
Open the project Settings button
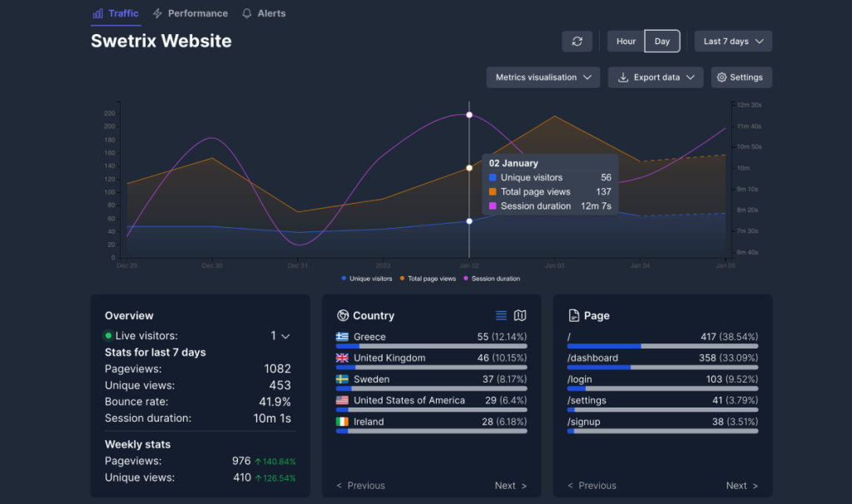[x=741, y=77]
